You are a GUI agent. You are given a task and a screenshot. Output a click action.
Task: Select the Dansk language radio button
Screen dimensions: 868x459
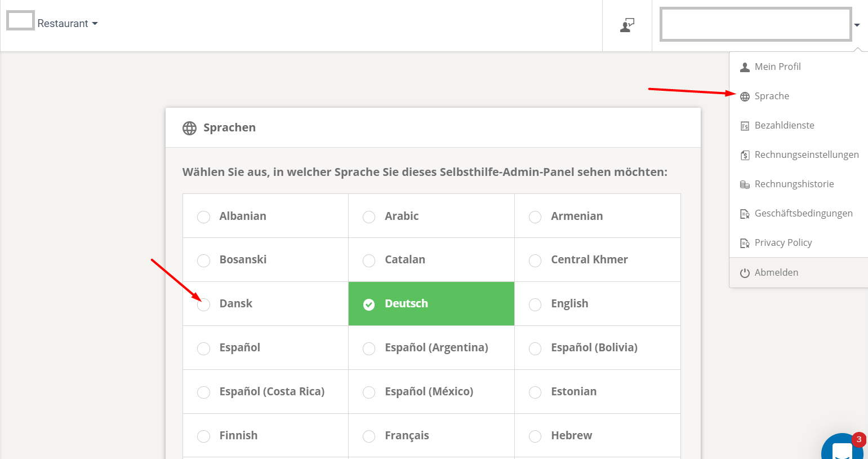point(203,304)
